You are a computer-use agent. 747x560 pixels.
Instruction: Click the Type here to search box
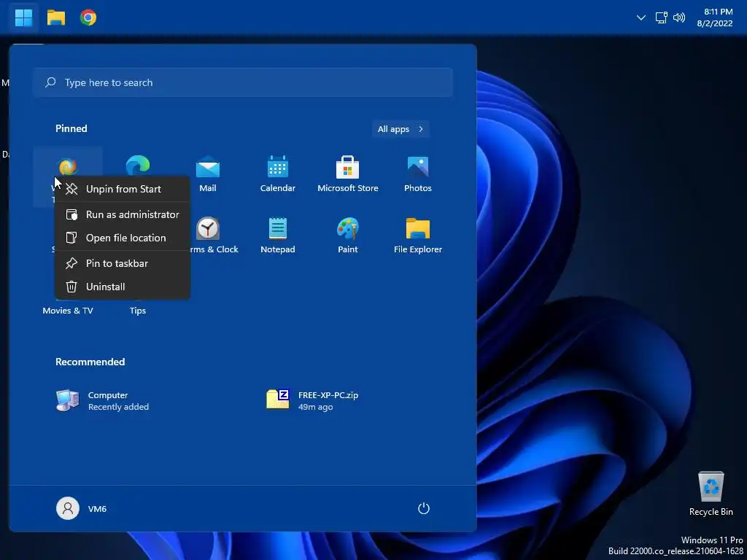pos(242,82)
